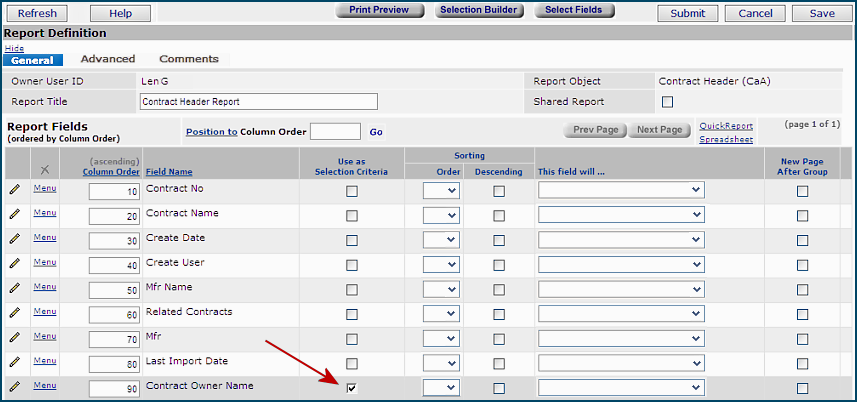Open Sorting Order dropdown for Contract Name

click(x=441, y=215)
